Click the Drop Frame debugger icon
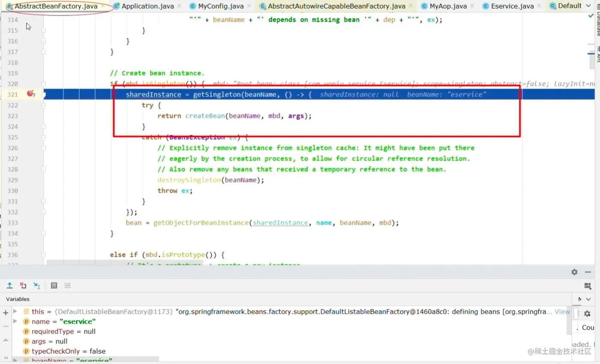 (x=23, y=285)
